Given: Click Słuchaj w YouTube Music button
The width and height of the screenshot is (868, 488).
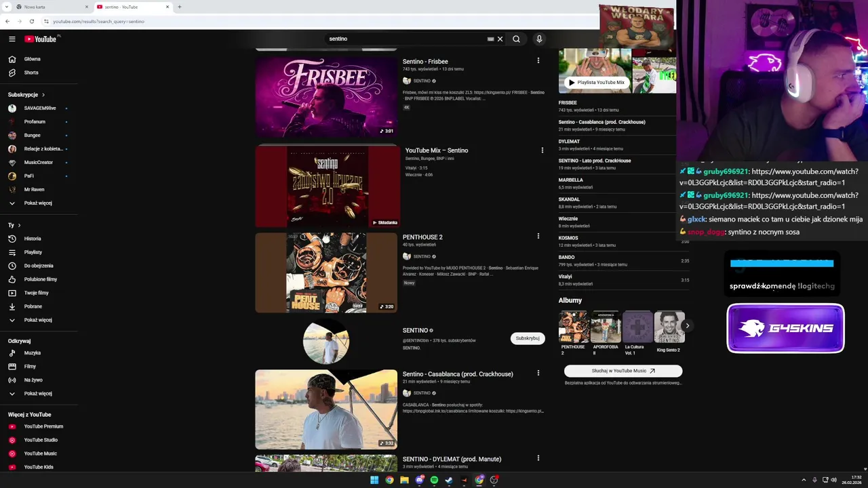Looking at the screenshot, I should click(623, 371).
